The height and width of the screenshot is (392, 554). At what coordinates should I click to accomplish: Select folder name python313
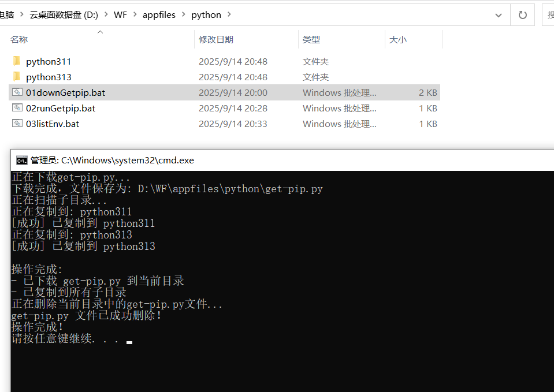pyautogui.click(x=49, y=77)
